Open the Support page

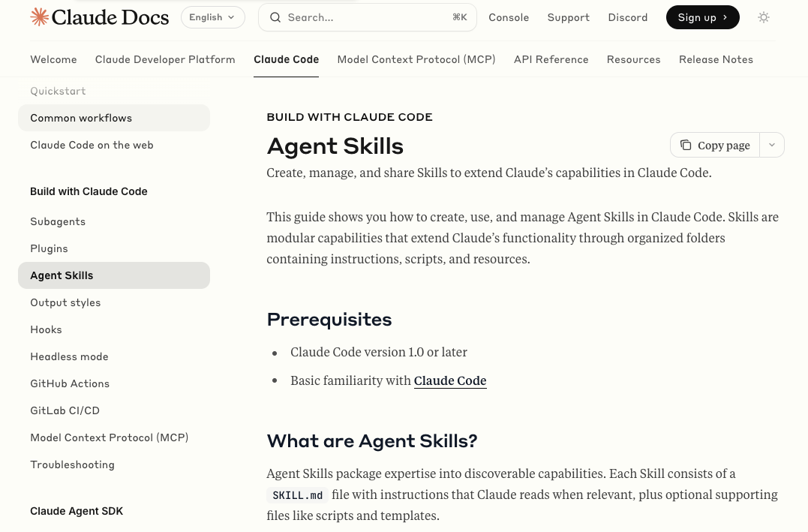pyautogui.click(x=568, y=17)
